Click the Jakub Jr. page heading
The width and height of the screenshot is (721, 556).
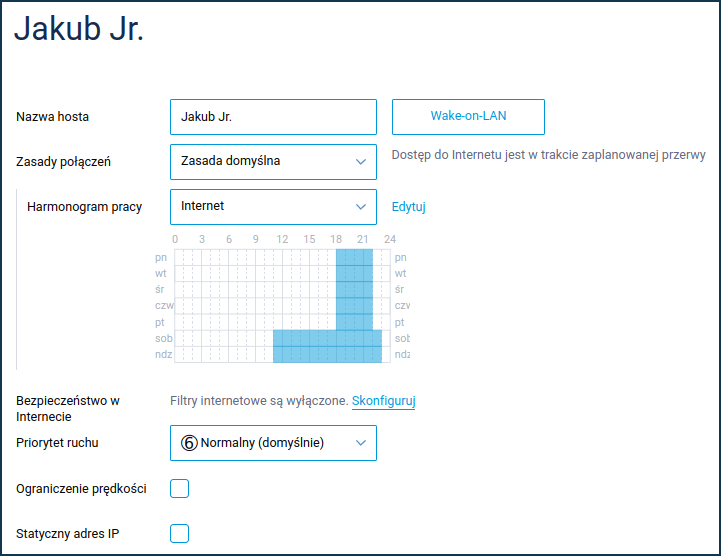[79, 29]
